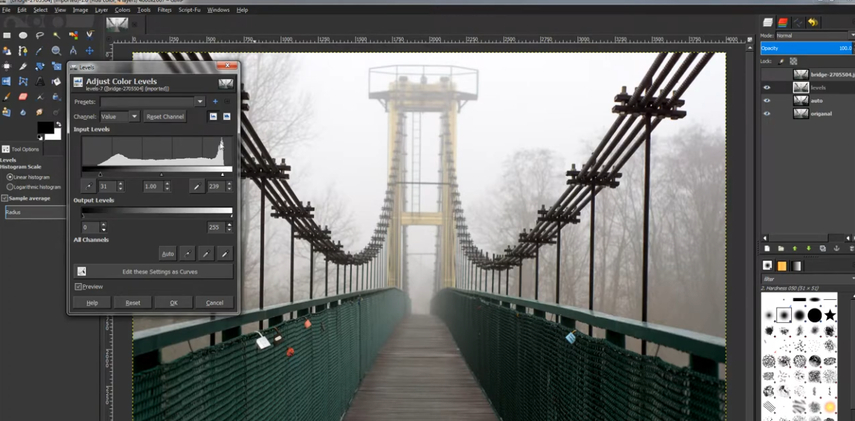Image resolution: width=855 pixels, height=421 pixels.
Task: Select the Text tool
Action: click(40, 81)
